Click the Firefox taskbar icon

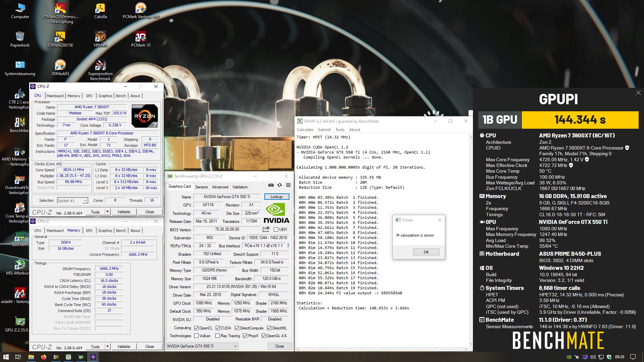(44, 357)
